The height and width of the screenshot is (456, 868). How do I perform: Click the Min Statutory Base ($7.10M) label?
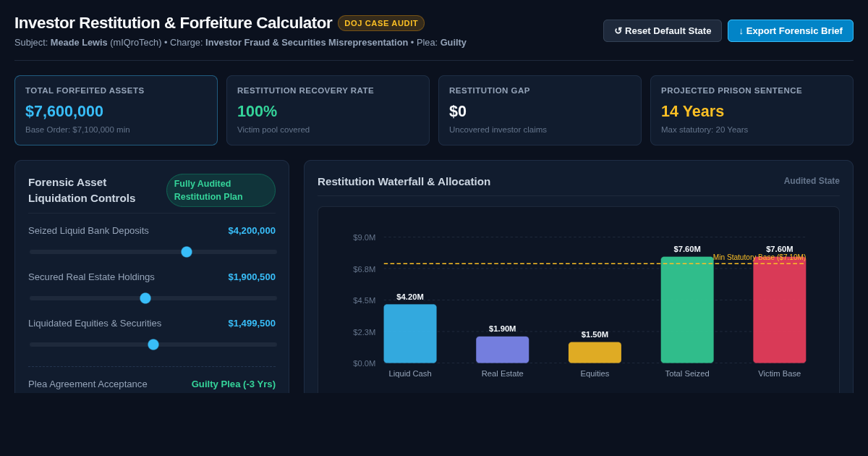point(759,257)
